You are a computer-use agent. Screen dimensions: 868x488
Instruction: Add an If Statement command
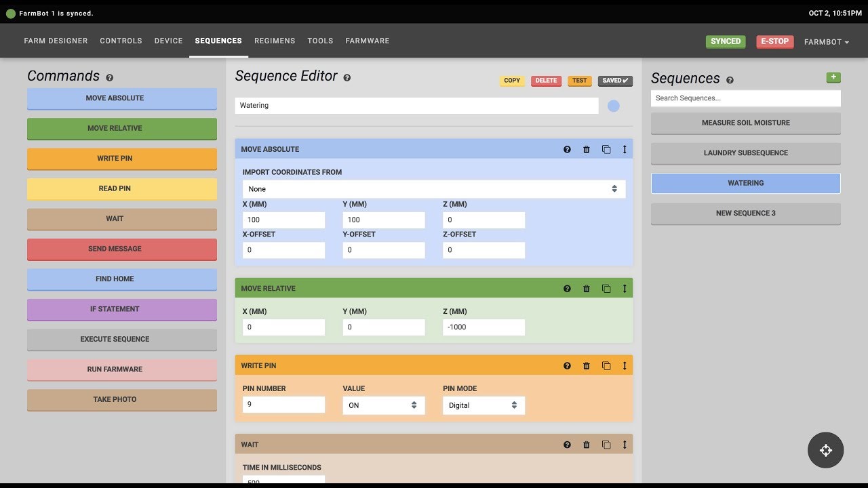122,309
